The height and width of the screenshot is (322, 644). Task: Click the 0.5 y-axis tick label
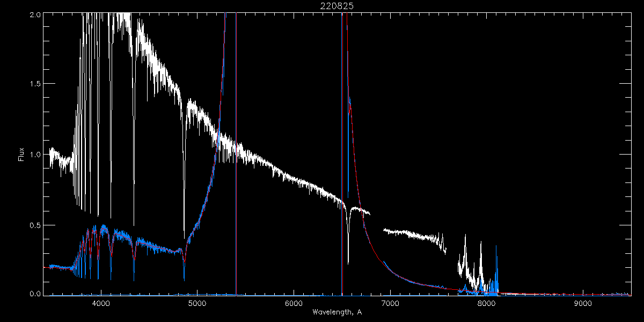(33, 225)
